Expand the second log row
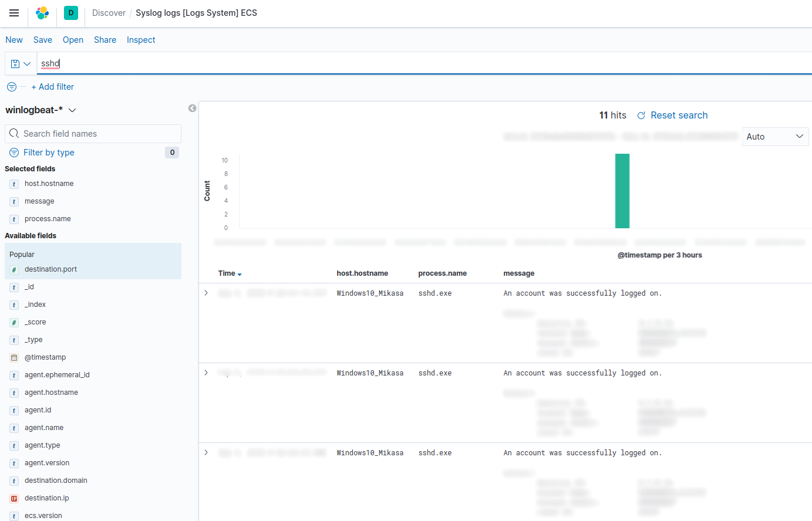 [206, 373]
